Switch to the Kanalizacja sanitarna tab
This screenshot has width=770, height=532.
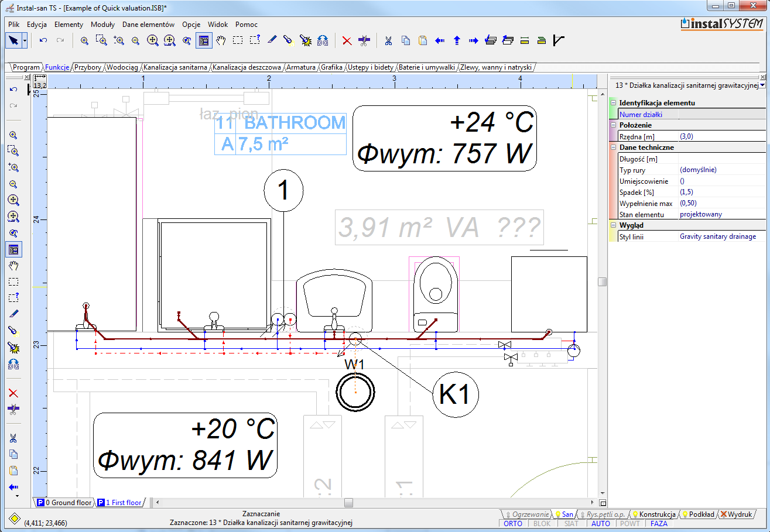pos(175,67)
